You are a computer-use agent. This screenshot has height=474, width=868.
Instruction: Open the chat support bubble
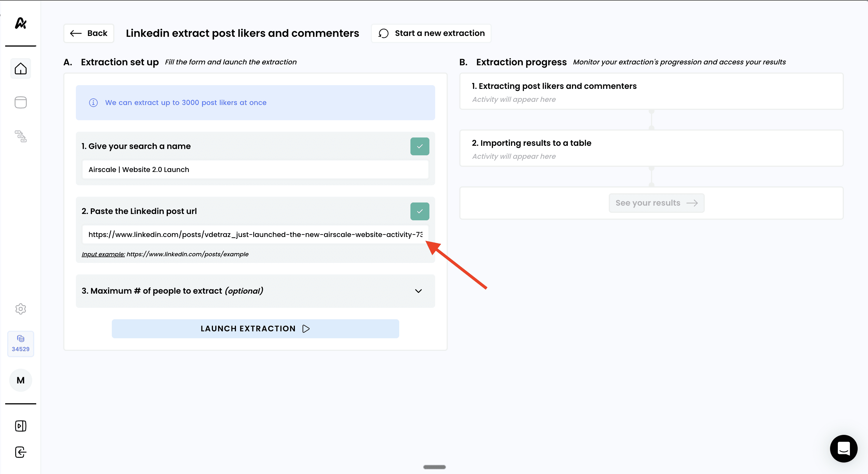pos(843,448)
